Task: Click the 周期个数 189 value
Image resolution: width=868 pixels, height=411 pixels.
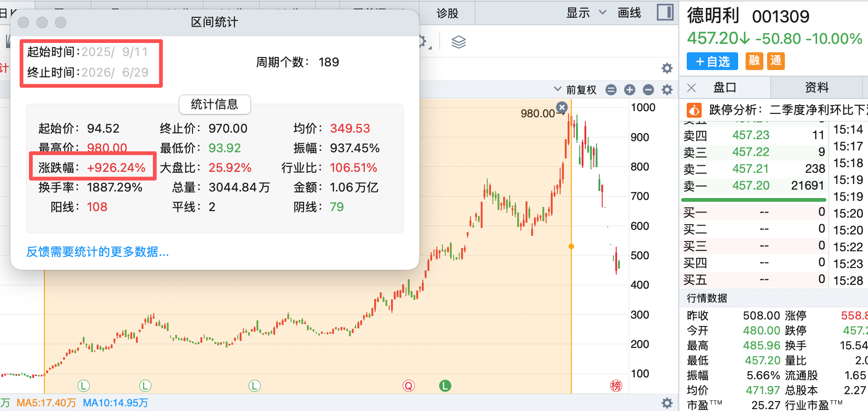Action: (x=329, y=62)
